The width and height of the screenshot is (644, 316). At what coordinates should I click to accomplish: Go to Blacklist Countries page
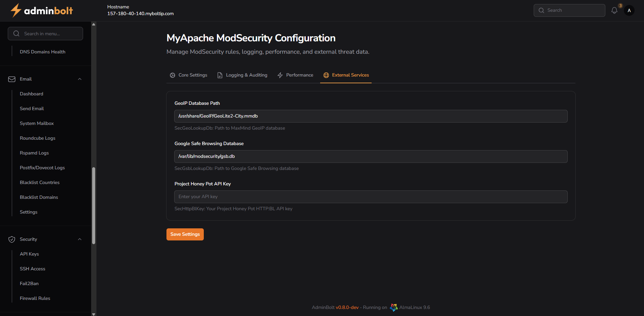40,182
